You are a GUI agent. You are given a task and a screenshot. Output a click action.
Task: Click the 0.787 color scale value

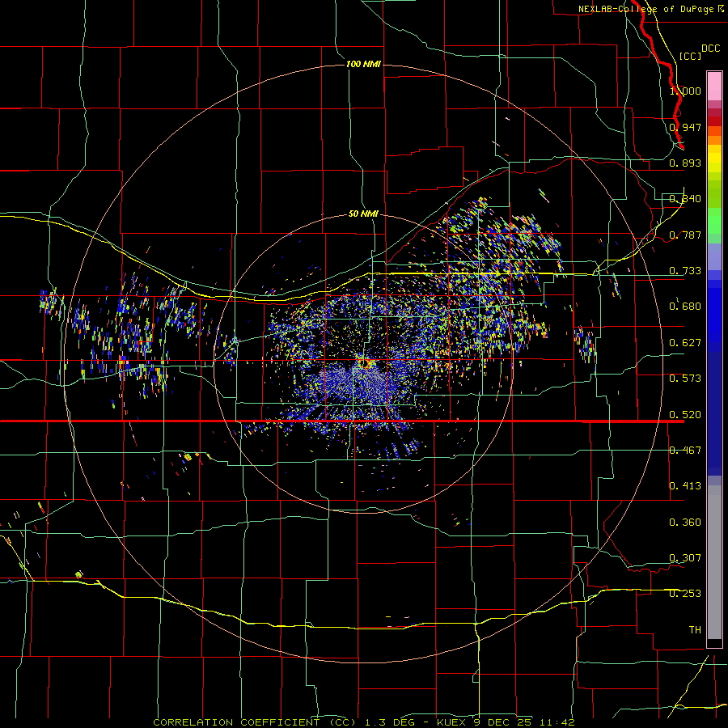(685, 235)
